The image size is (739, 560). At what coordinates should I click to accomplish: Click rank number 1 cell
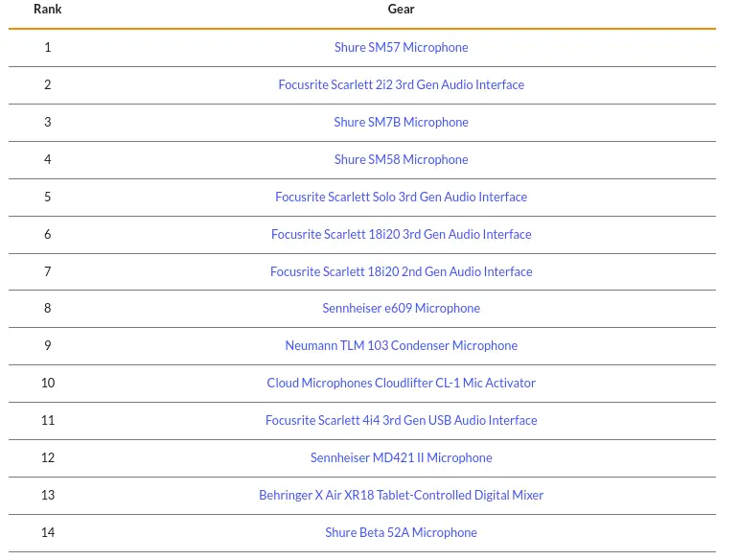coord(48,48)
